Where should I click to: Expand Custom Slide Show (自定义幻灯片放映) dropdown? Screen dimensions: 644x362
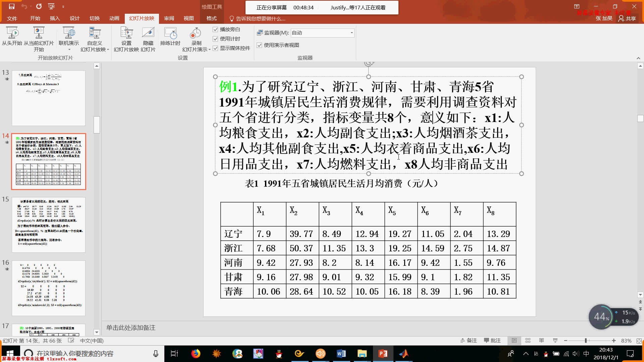coord(108,50)
